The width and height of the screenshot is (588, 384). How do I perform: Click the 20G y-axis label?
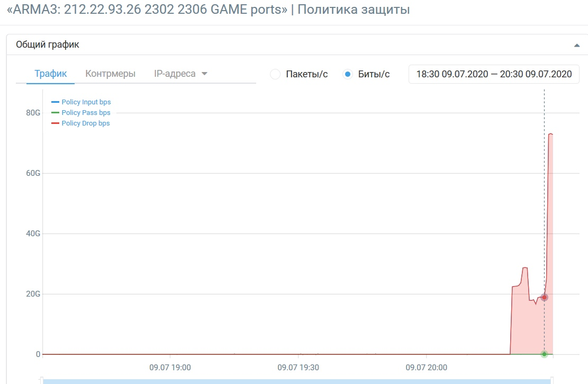pos(33,294)
